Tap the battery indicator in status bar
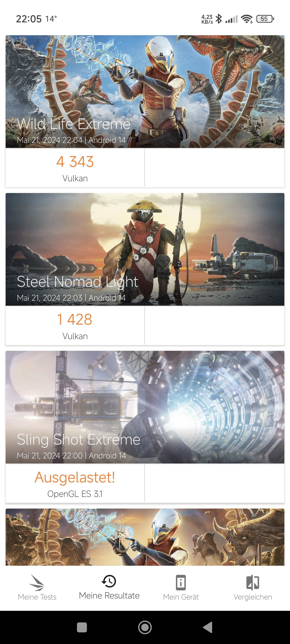 coord(265,19)
